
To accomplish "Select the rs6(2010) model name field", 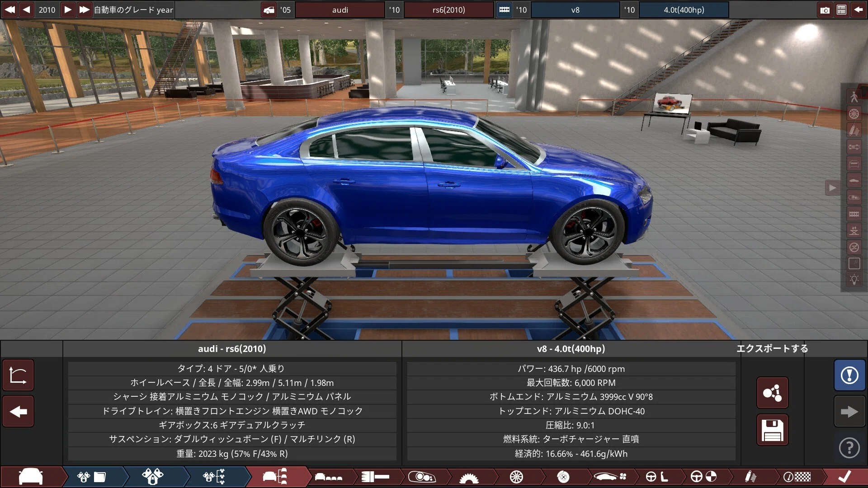I will click(448, 10).
